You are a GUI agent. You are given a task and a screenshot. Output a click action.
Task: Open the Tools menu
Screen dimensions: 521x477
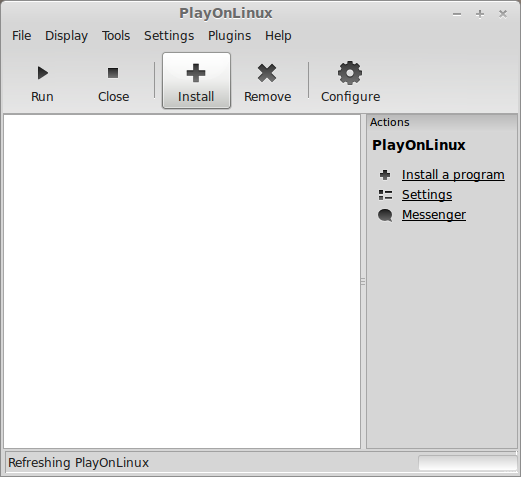116,36
